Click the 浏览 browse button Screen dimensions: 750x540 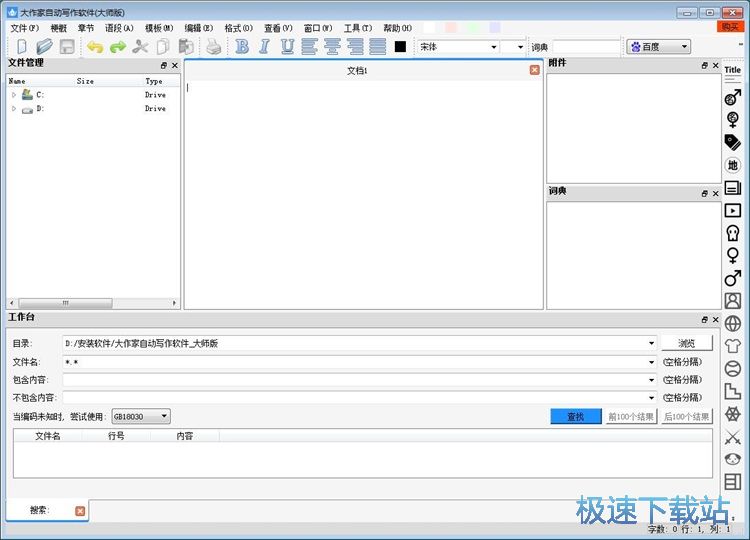[686, 343]
